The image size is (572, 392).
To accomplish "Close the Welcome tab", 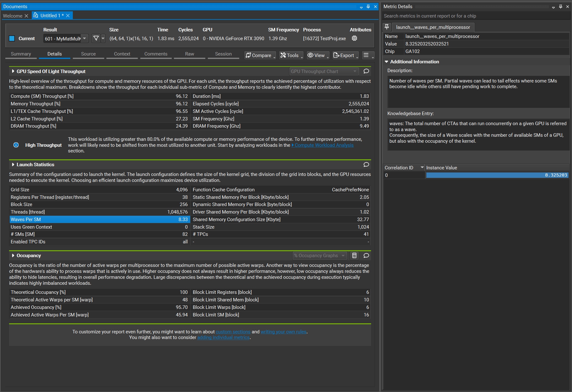I will (26, 16).
